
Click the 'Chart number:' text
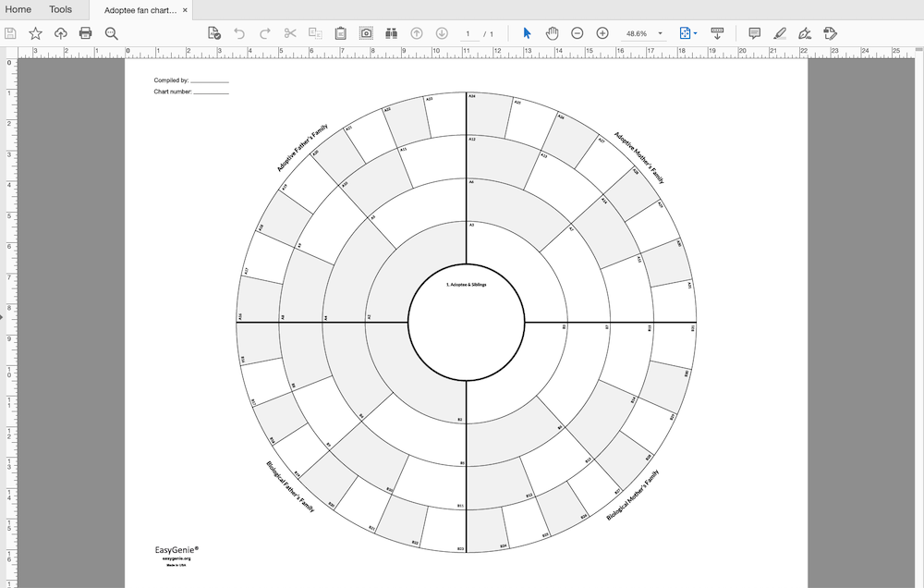173,92
